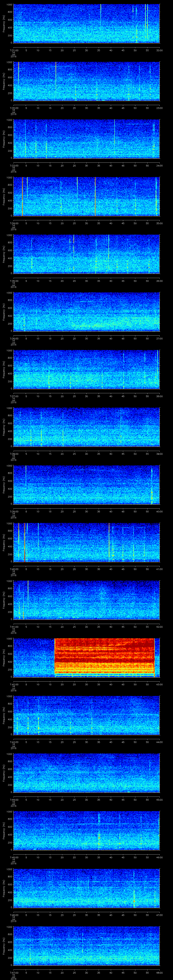Click the red broadband noise block in 7:42 panel
This screenshot has width=173, height=980.
(x=105, y=656)
